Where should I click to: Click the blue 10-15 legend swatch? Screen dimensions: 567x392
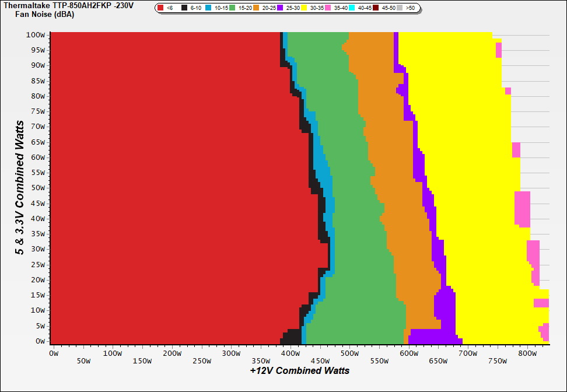click(208, 8)
